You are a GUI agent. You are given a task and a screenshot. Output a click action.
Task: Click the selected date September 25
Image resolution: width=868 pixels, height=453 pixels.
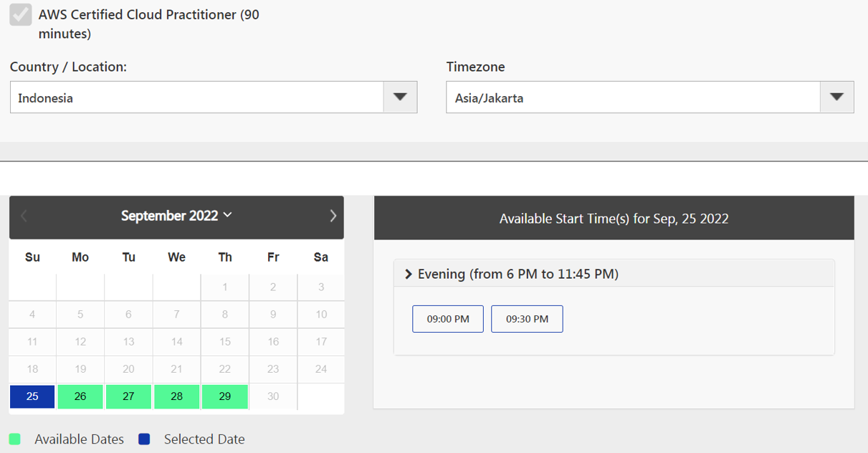tap(32, 396)
